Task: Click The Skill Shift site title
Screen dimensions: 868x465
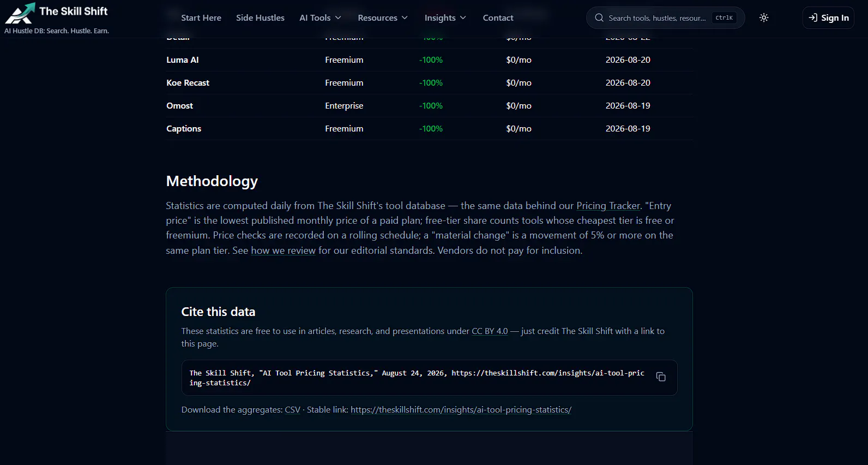Action: coord(74,11)
